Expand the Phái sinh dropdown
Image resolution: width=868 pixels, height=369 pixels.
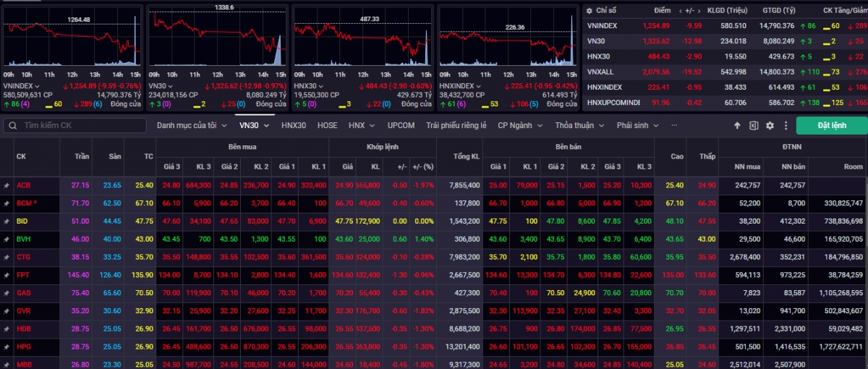[x=637, y=125]
